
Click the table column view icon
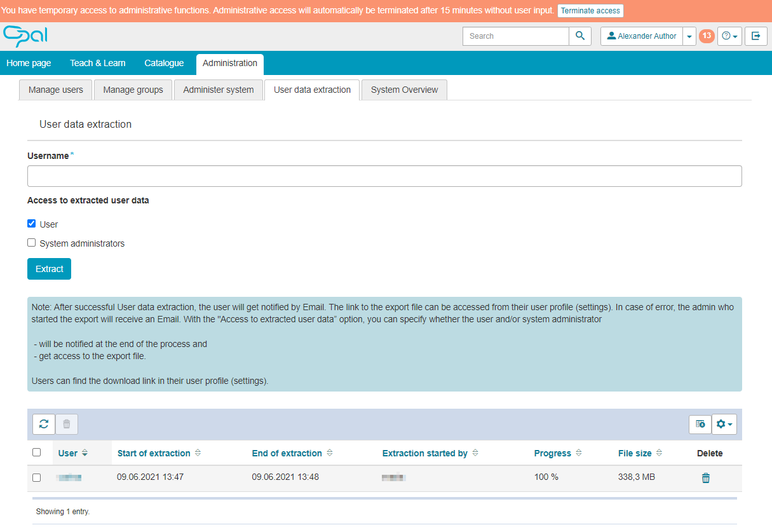tap(700, 424)
